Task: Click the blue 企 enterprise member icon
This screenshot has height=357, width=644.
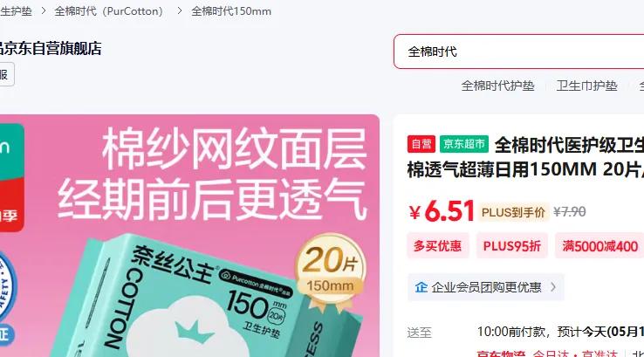Action: (421, 287)
